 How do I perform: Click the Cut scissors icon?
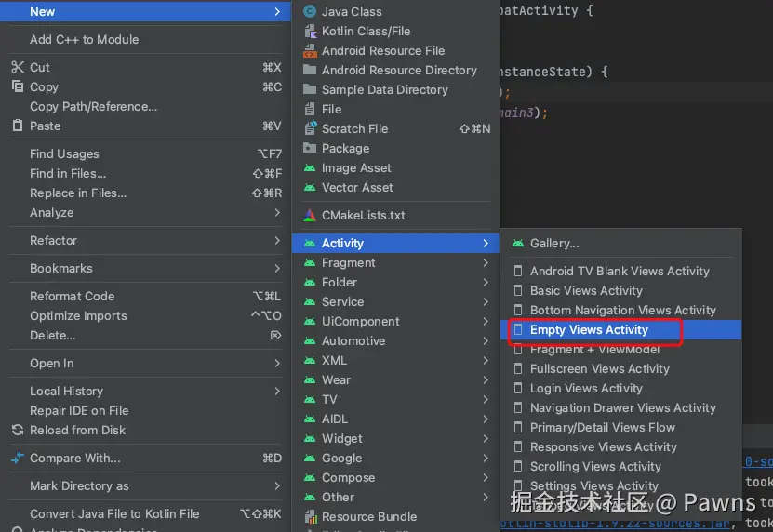click(18, 68)
